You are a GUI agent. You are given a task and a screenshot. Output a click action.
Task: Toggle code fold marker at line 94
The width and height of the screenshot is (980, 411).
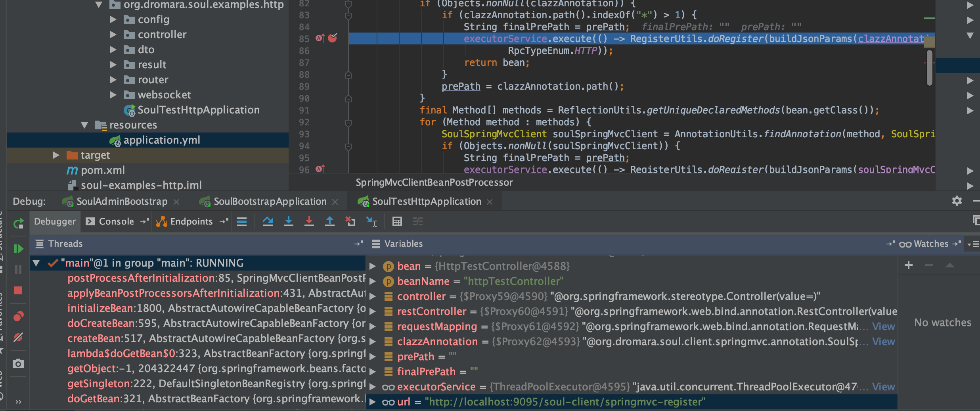(348, 147)
